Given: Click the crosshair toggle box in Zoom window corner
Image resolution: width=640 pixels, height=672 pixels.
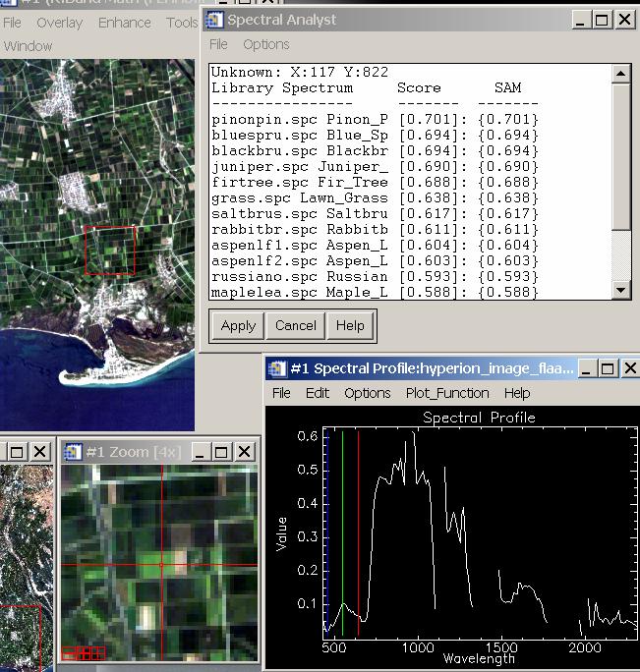Looking at the screenshot, I should tap(97, 653).
